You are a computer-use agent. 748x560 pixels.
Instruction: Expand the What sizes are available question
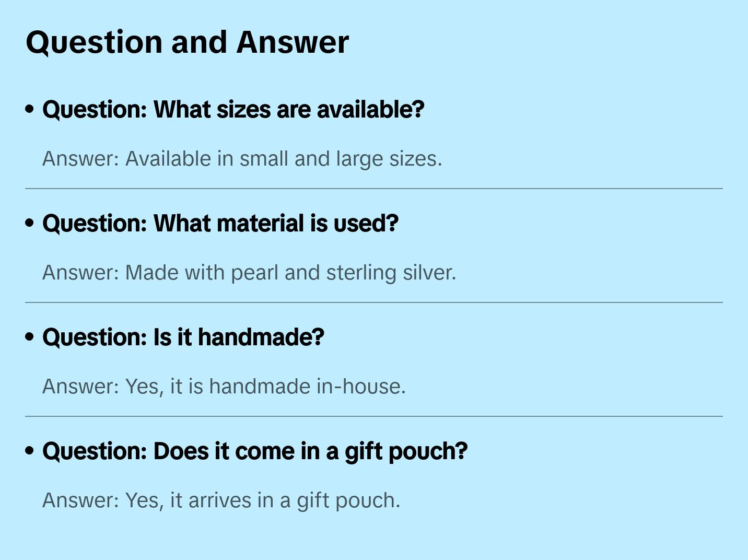coord(233,110)
